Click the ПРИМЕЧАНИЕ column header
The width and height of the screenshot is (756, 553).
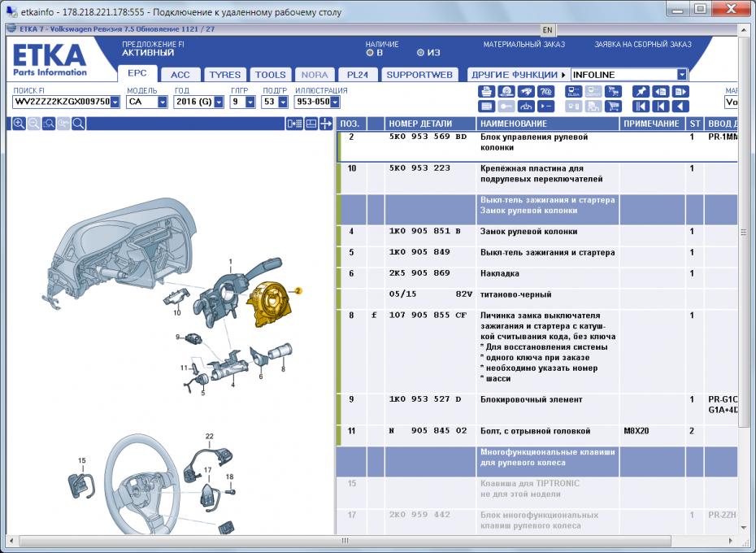tap(652, 124)
